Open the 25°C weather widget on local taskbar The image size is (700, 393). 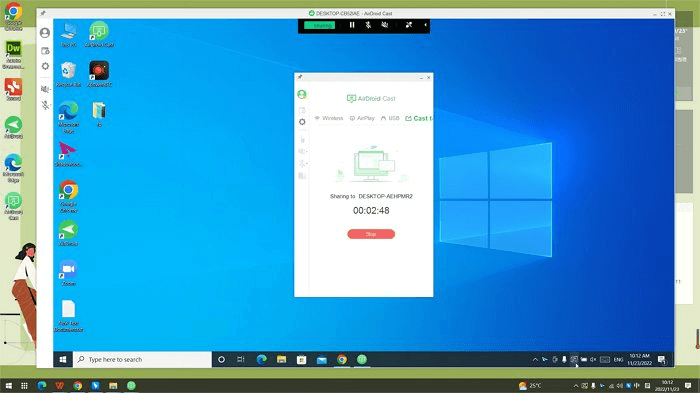coord(530,386)
